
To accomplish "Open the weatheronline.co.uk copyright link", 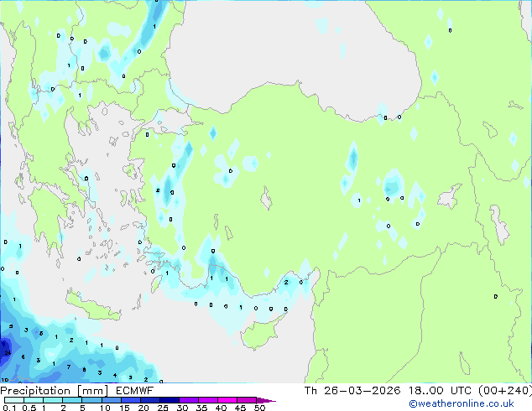I will (461, 403).
